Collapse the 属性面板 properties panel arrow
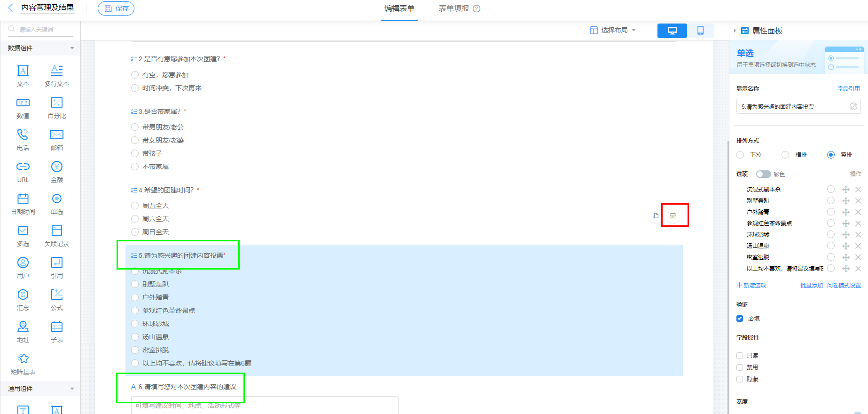 tap(735, 31)
